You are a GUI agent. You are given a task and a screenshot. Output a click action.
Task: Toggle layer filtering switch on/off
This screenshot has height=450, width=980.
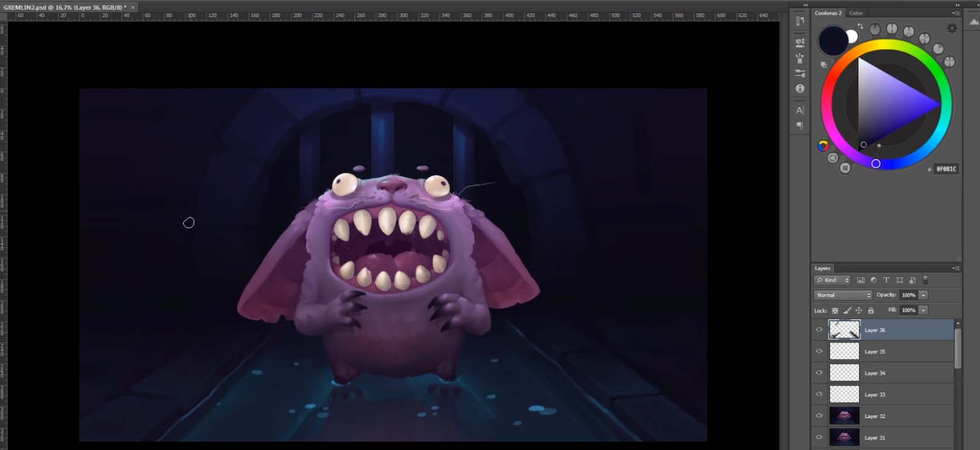point(925,280)
